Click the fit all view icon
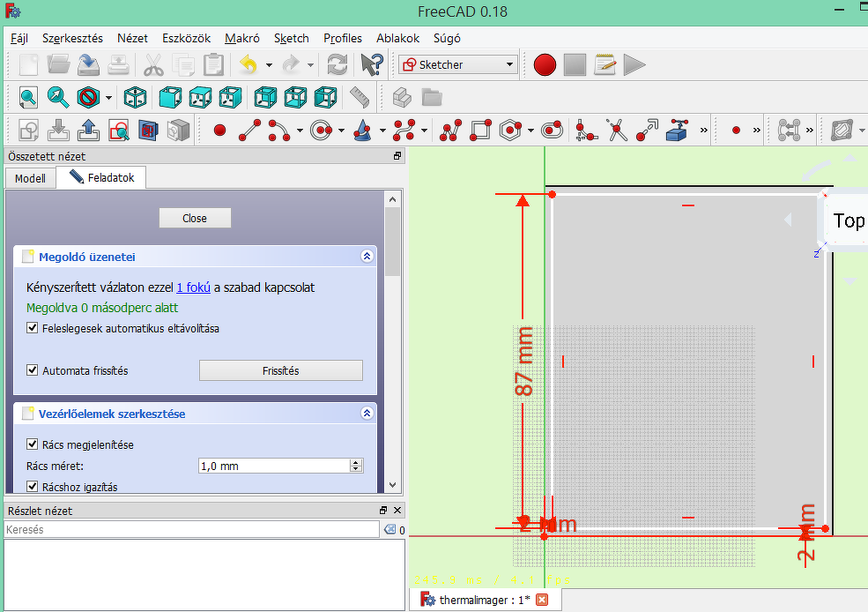This screenshot has width=868, height=612. click(x=28, y=97)
